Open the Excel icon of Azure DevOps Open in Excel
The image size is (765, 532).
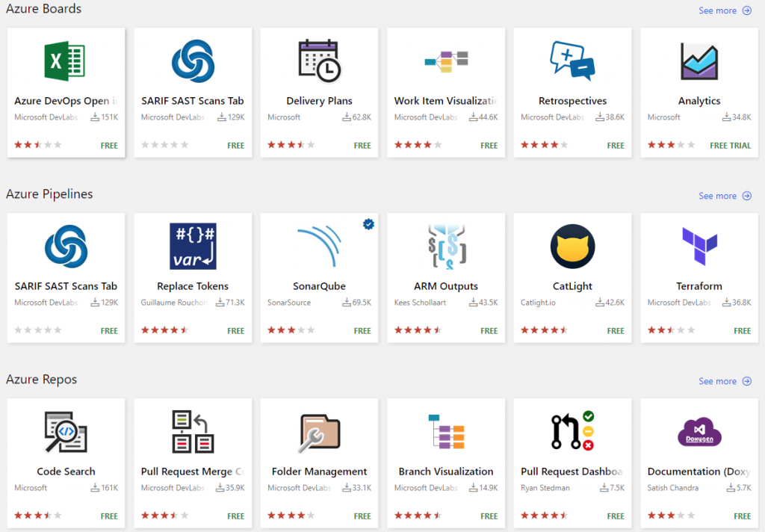[x=65, y=61]
